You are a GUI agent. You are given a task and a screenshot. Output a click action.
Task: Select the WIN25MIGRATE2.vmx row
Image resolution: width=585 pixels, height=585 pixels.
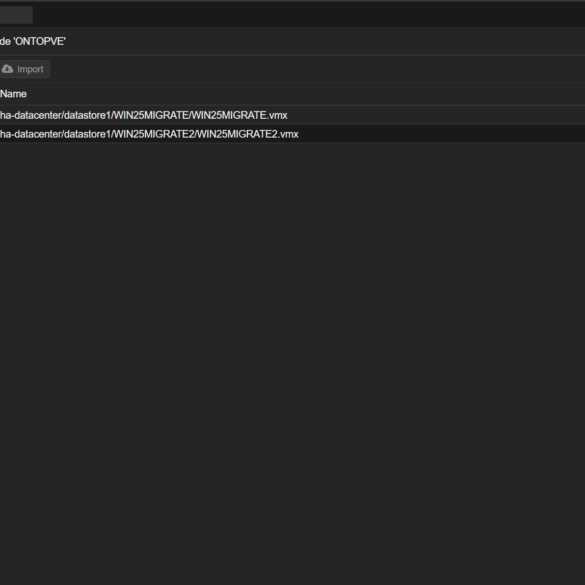(x=292, y=134)
